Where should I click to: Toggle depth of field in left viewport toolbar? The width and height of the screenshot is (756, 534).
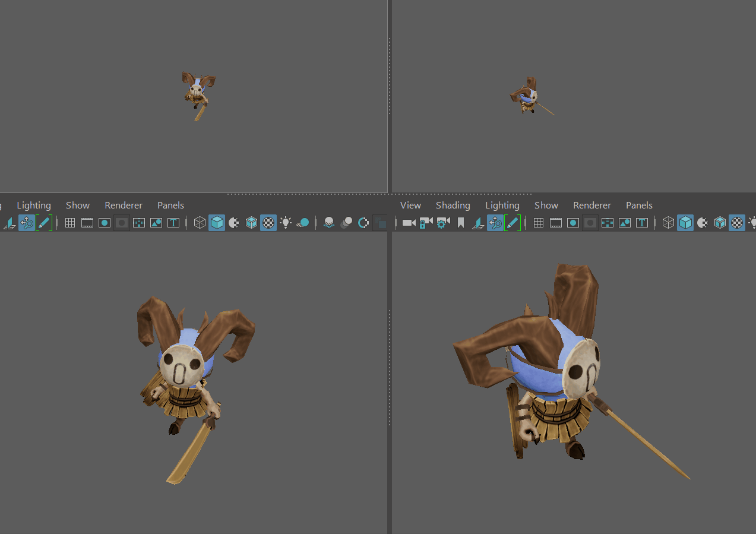(x=381, y=223)
